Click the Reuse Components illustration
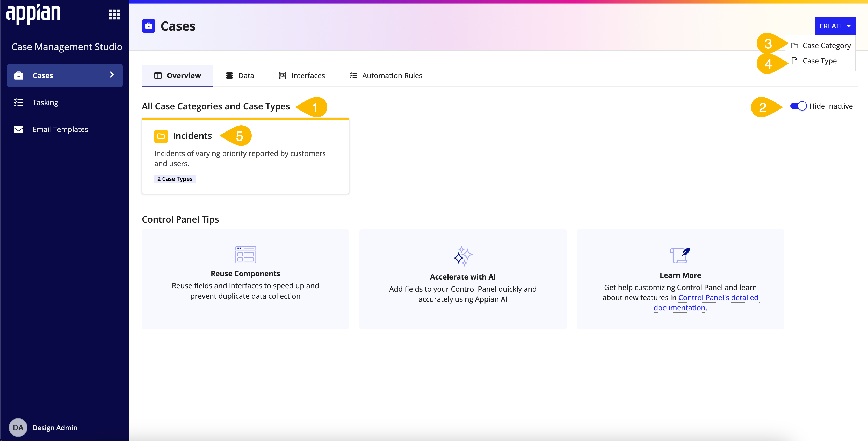 point(245,254)
